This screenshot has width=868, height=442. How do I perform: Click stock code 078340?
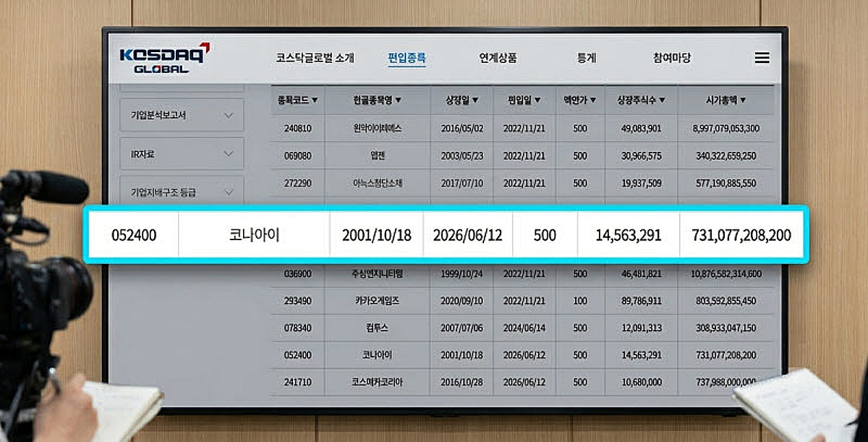point(297,328)
